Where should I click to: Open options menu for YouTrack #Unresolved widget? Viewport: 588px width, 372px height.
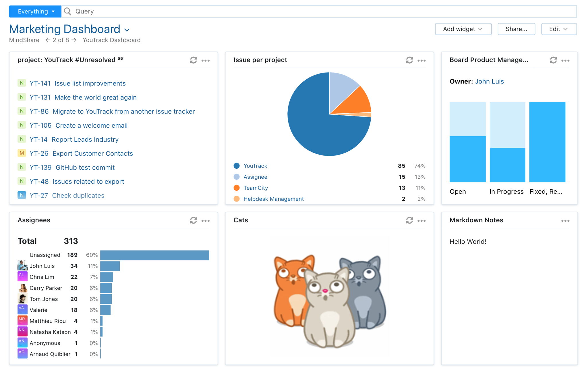click(x=206, y=61)
